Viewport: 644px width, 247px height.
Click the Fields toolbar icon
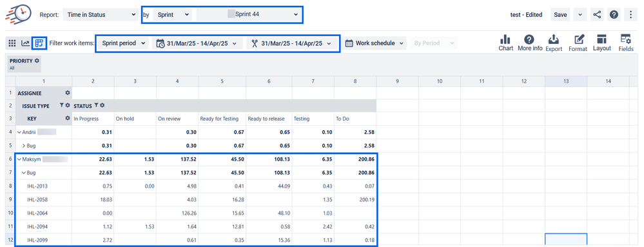(x=626, y=43)
